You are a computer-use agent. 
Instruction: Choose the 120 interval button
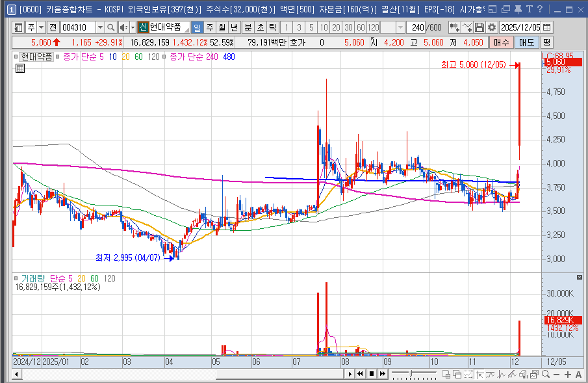pyautogui.click(x=373, y=27)
